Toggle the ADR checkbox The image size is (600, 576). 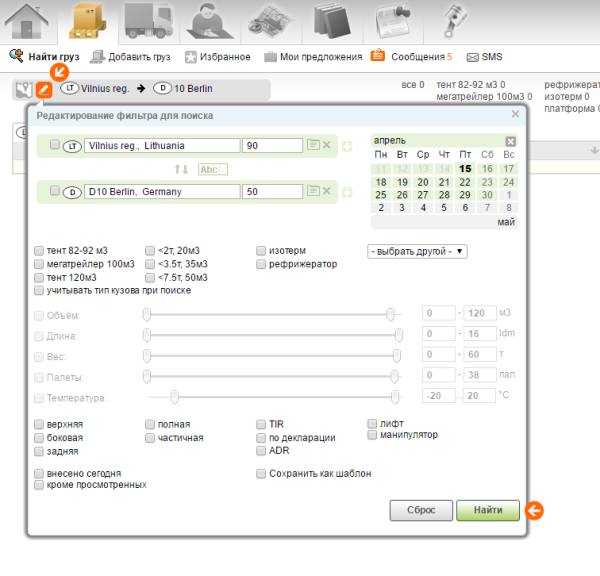tap(261, 451)
